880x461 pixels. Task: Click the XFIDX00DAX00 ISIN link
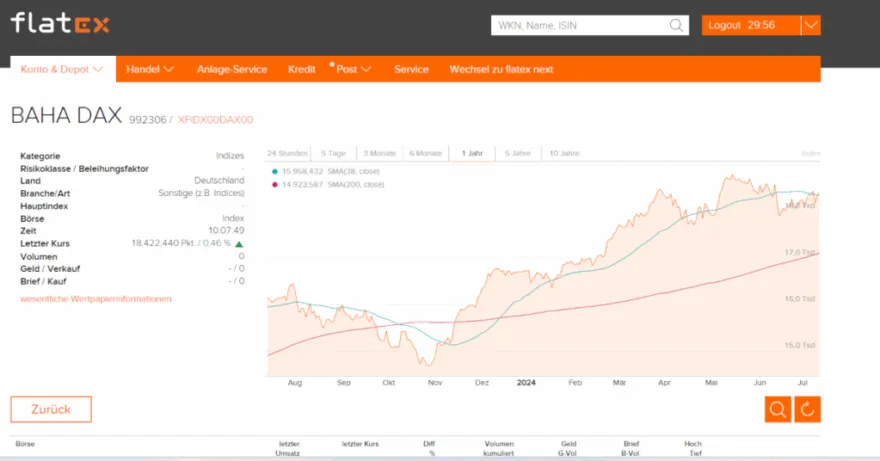tap(216, 120)
